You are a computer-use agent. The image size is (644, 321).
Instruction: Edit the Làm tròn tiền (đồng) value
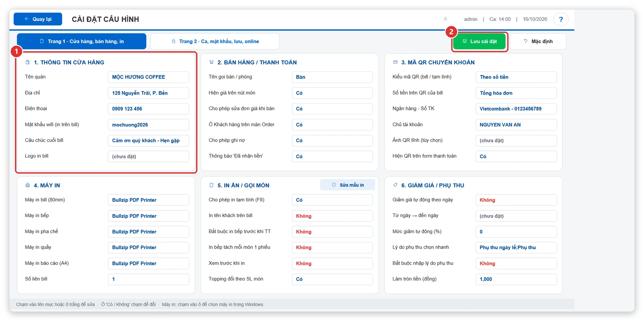pyautogui.click(x=516, y=279)
